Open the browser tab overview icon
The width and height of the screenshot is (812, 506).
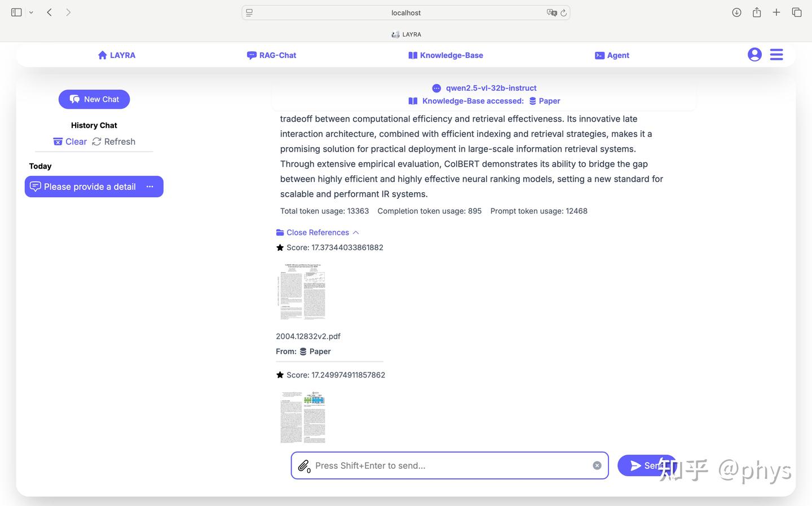pyautogui.click(x=797, y=12)
